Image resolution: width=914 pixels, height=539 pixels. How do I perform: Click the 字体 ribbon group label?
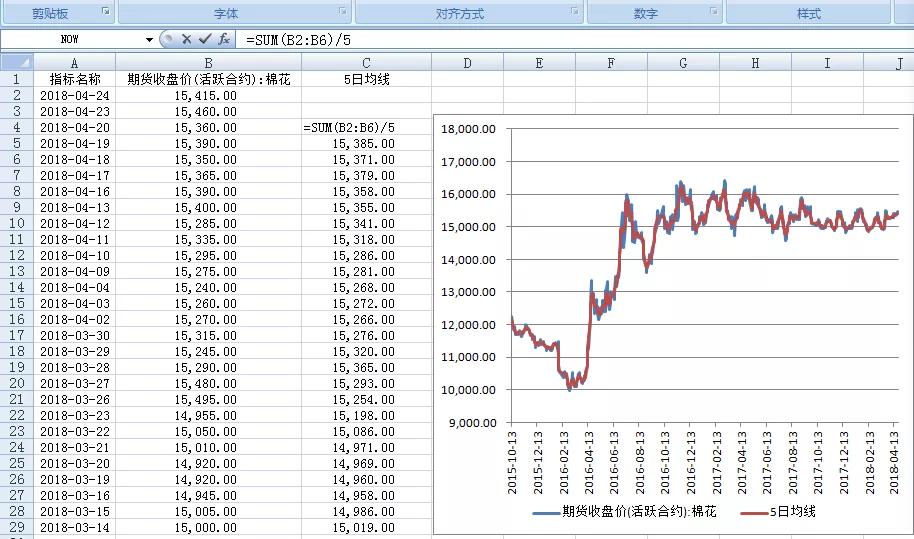[226, 13]
